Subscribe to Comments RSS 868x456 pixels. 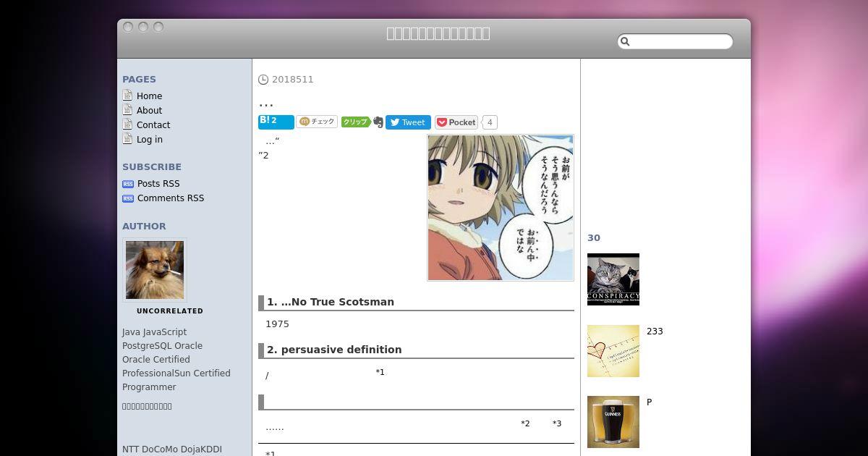coord(171,198)
